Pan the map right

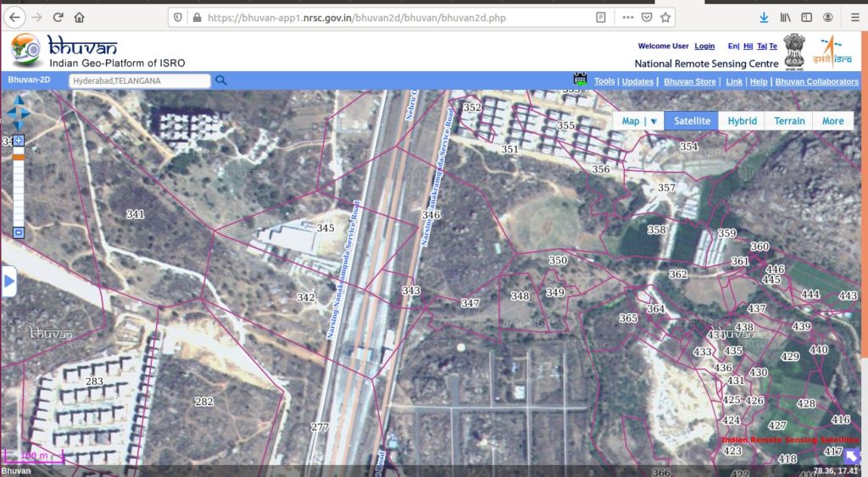coord(26,113)
